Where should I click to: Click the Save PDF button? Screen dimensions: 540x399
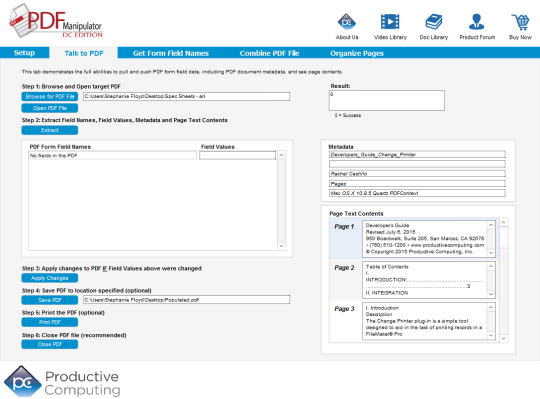click(50, 300)
